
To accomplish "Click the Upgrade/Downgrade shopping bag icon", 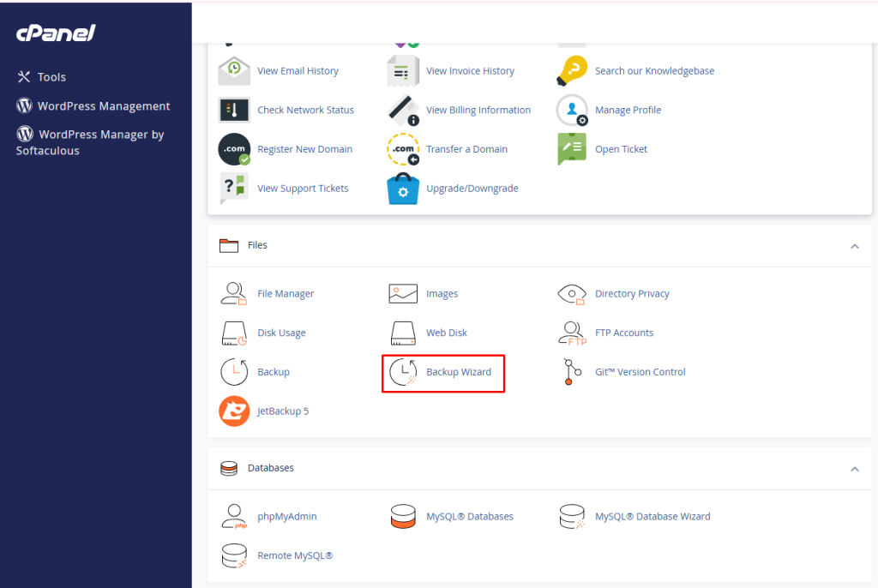I will tap(403, 189).
